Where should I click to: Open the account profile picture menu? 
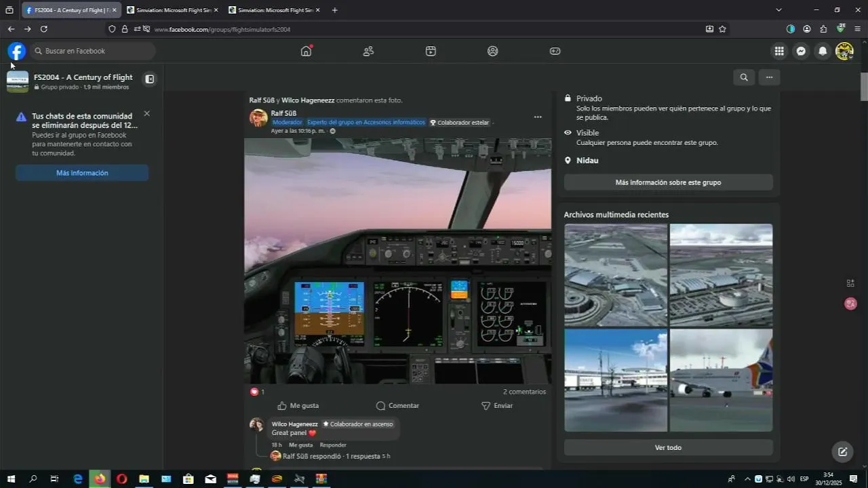coord(844,51)
